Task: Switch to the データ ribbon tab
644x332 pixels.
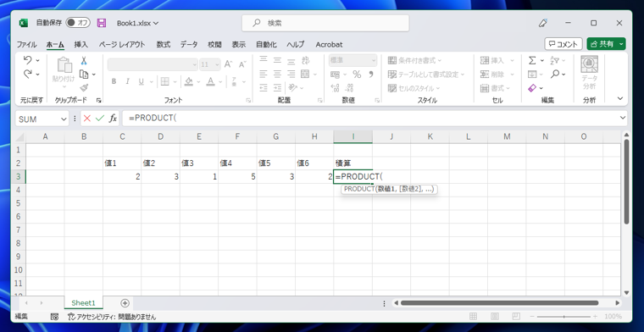Action: [189, 44]
